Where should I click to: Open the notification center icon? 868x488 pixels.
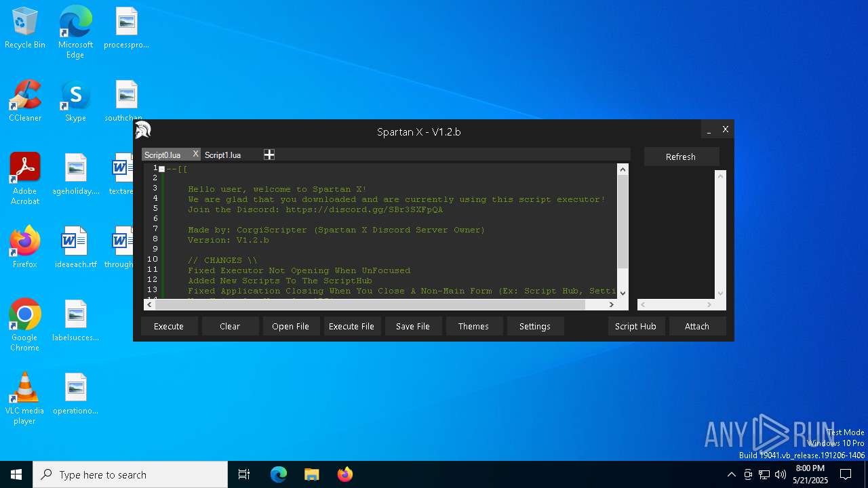tap(846, 474)
